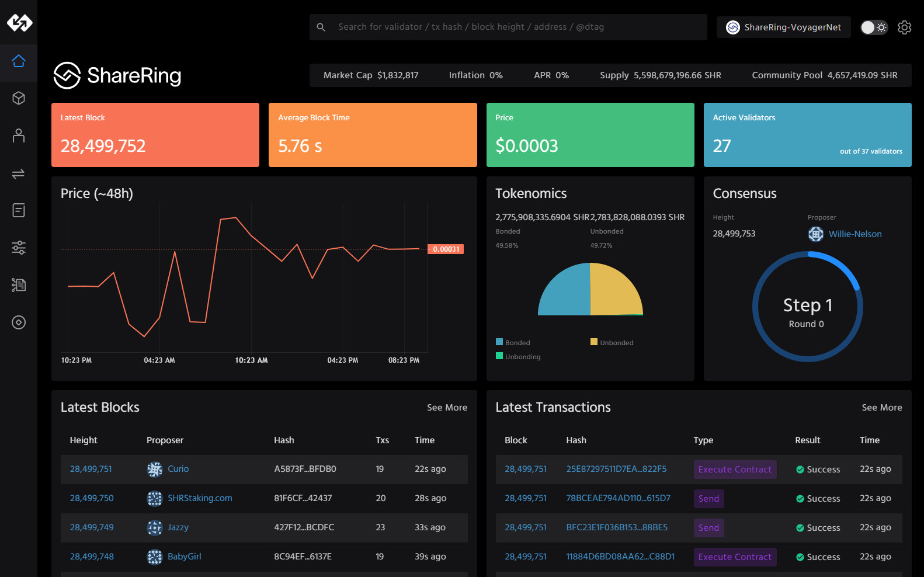Open the SHRStaking.com proposer link
The height and width of the screenshot is (577, 924).
pos(200,498)
